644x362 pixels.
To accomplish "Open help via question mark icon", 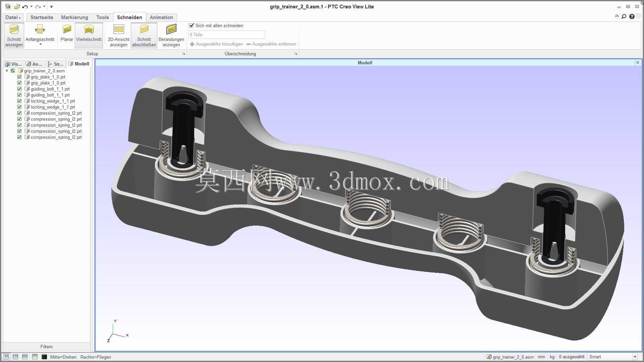I will pos(632,16).
